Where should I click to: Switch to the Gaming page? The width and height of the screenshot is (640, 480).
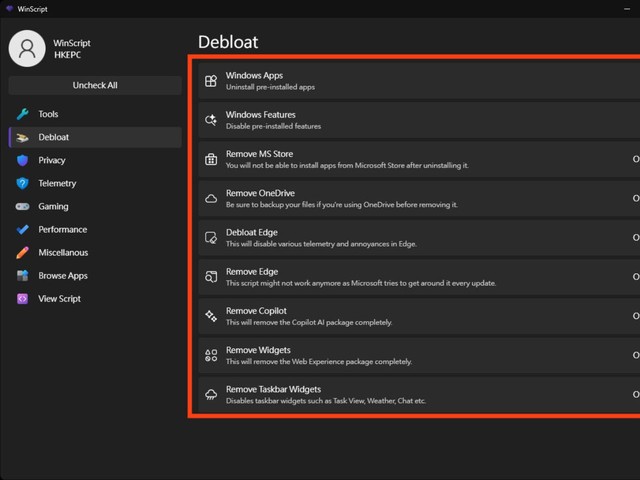tap(95, 207)
